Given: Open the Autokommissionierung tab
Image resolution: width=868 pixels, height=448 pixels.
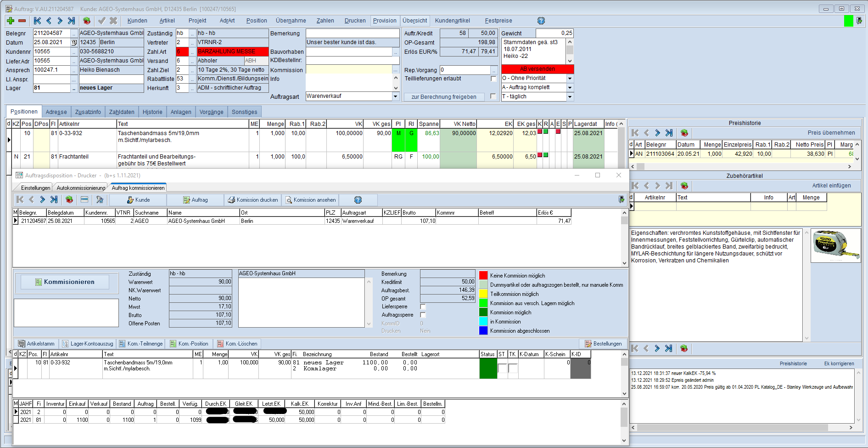Looking at the screenshot, I should (x=81, y=188).
